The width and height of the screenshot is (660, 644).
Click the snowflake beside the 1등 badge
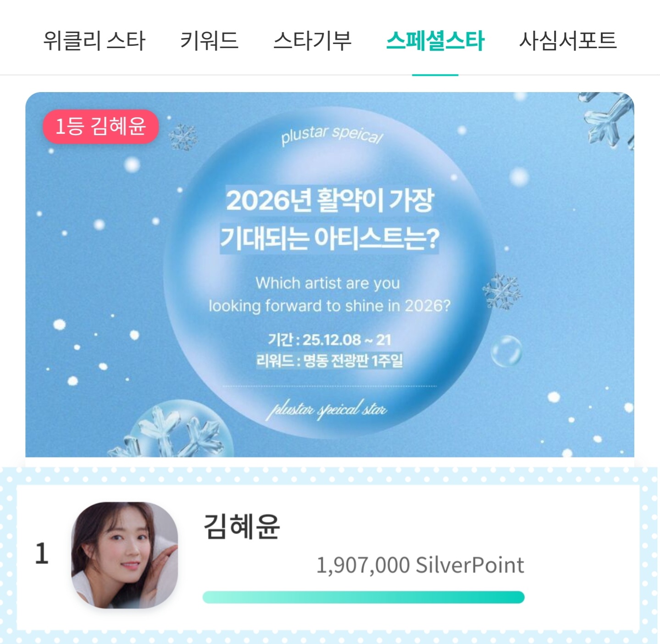[183, 137]
